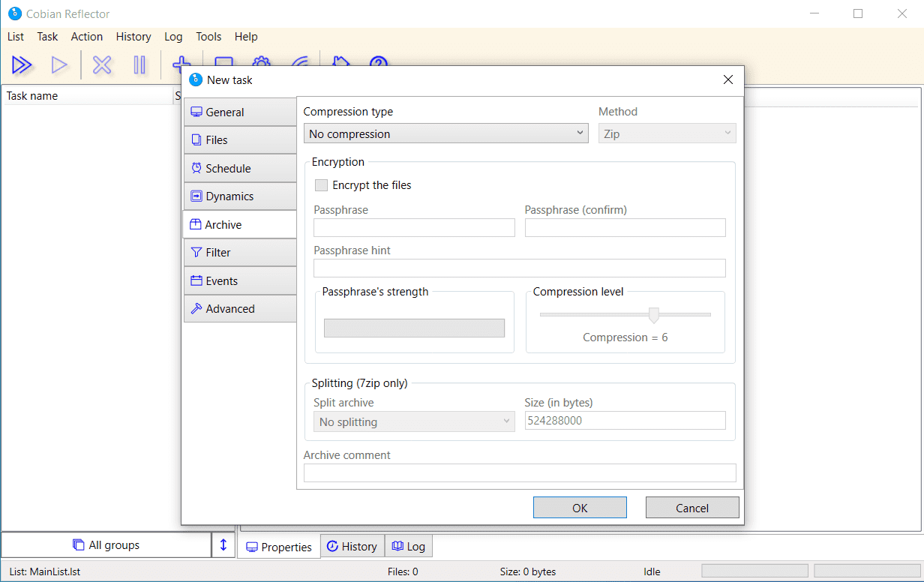Switch to the Properties bottom tab
Screen dimensions: 924x582
pos(279,547)
